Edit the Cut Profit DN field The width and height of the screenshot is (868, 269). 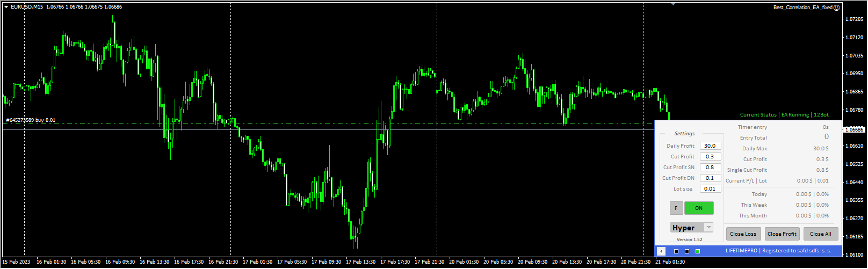click(710, 178)
